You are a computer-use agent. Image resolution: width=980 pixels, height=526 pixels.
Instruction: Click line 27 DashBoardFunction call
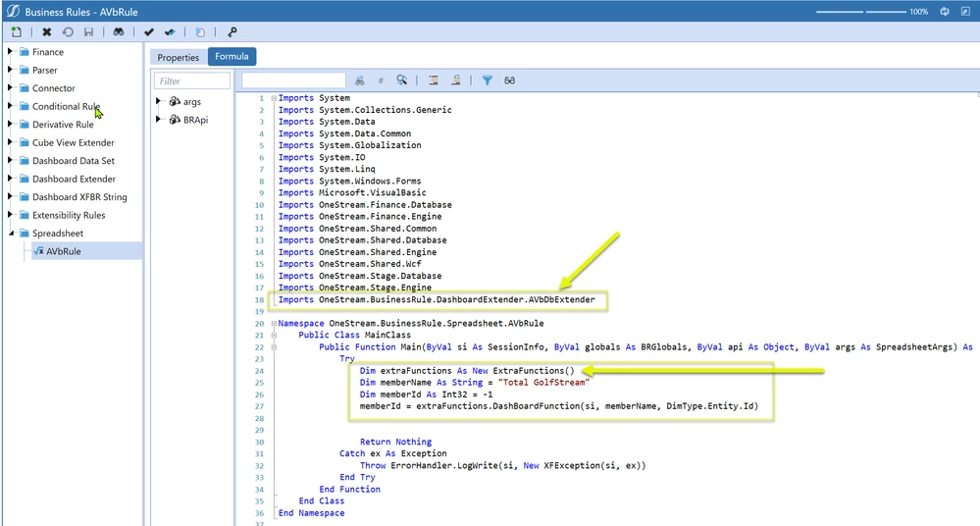(559, 406)
